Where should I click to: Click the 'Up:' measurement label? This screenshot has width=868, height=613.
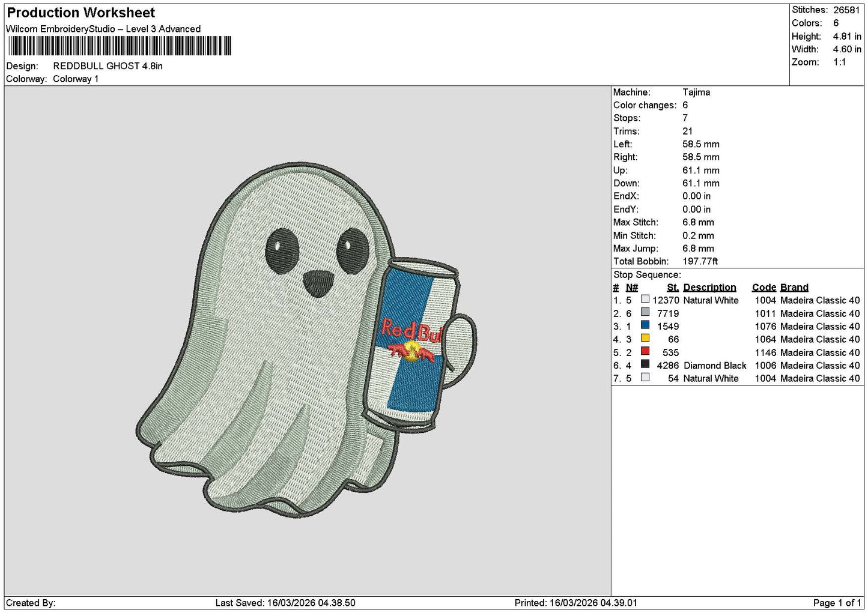click(620, 171)
